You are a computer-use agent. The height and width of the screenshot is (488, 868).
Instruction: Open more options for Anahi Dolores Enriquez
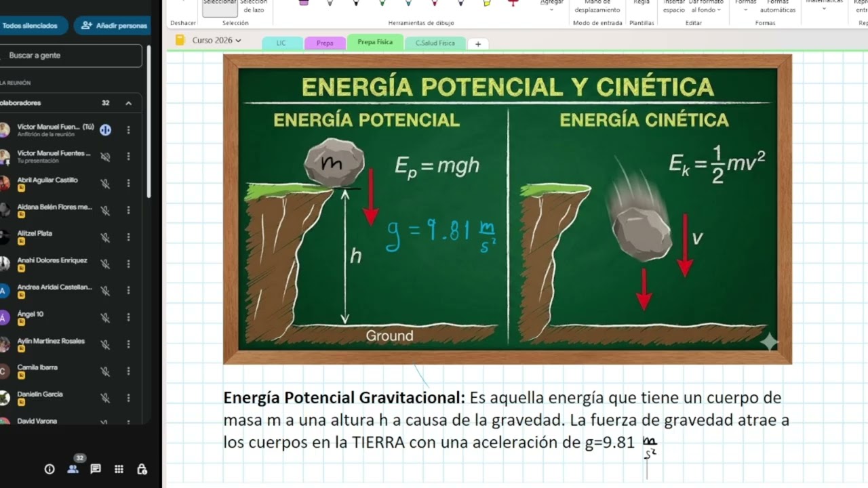[x=128, y=264]
